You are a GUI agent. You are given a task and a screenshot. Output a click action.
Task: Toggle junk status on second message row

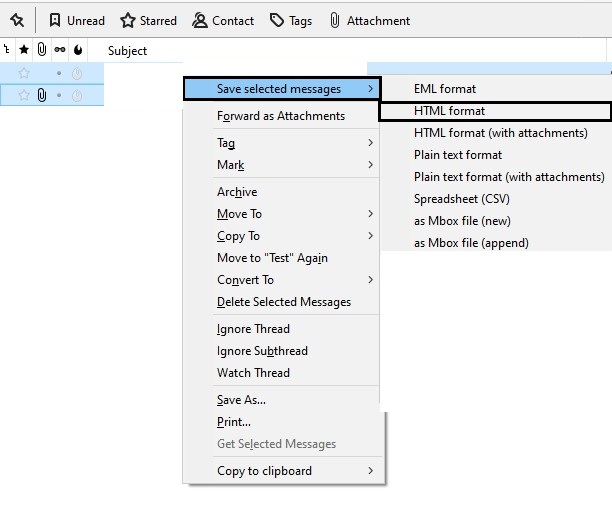pyautogui.click(x=77, y=95)
